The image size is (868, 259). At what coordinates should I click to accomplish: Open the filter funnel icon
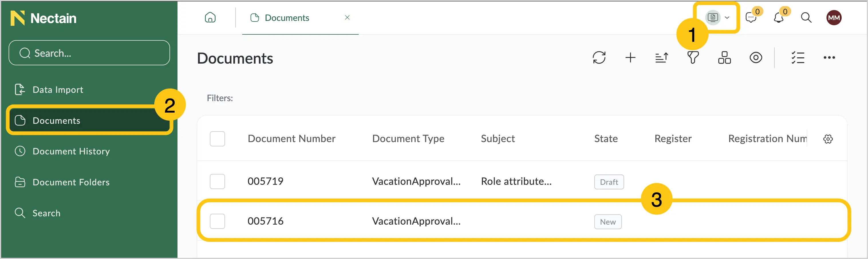click(x=693, y=57)
